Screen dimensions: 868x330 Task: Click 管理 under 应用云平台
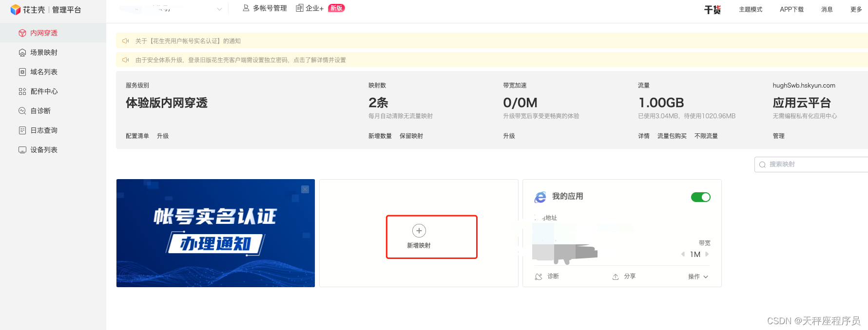pos(779,136)
